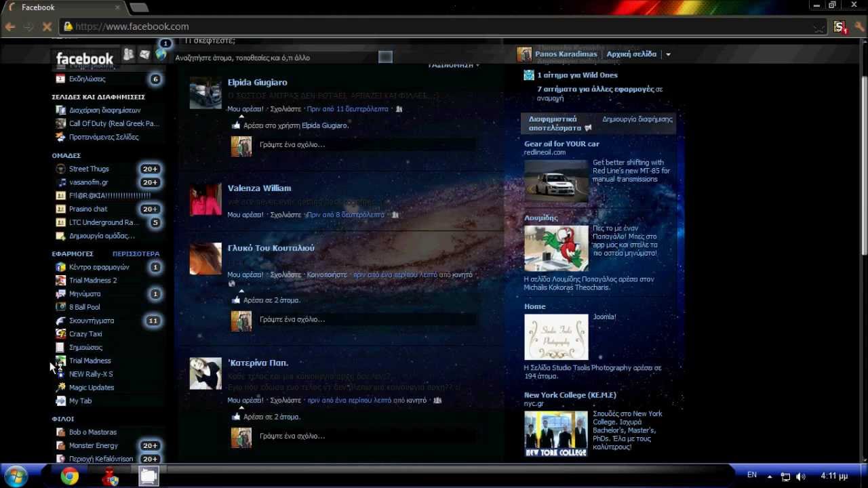Viewport: 868px width, 488px height.
Task: Click Σχολιάστε on Elpida Giugiaro's post
Action: (285, 109)
